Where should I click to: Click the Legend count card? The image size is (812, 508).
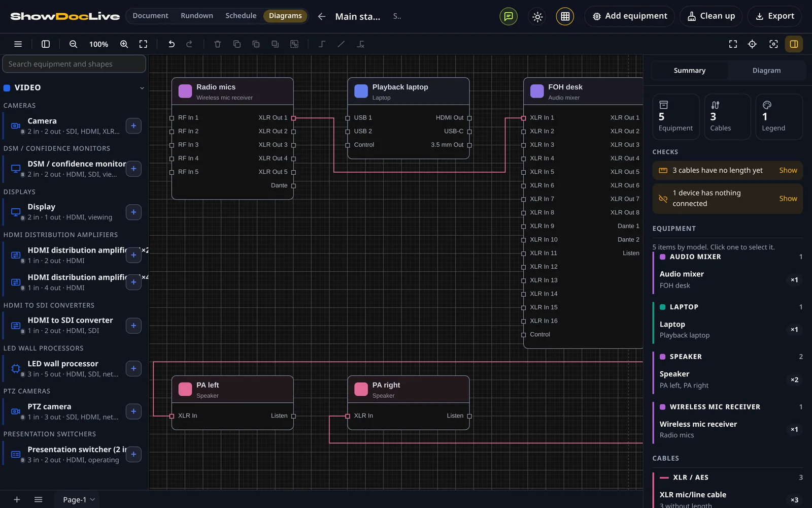[779, 117]
